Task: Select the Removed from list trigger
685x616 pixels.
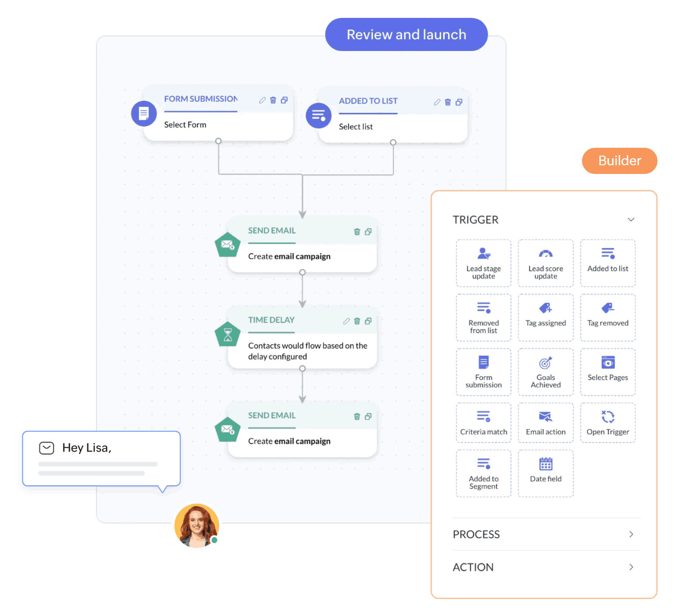Action: coord(483,317)
